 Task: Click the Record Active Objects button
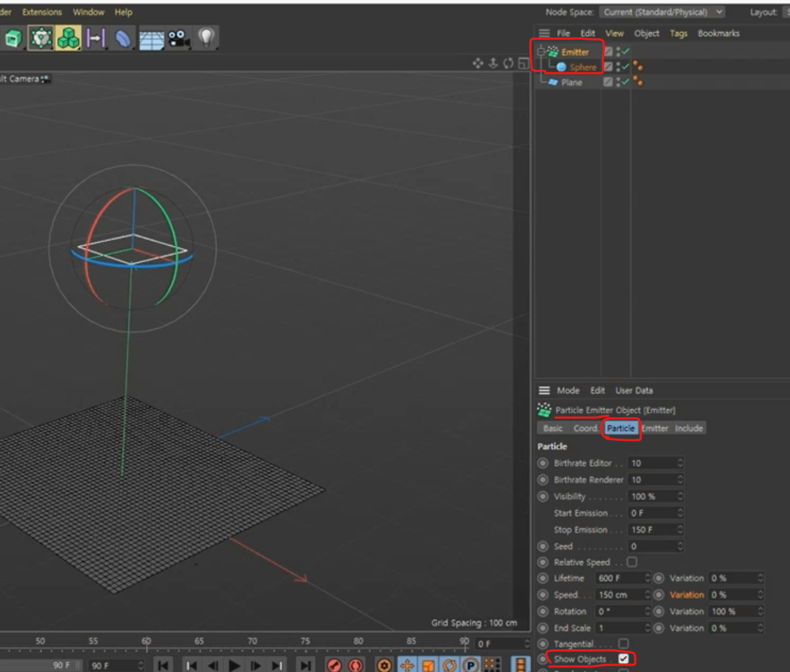point(334,665)
